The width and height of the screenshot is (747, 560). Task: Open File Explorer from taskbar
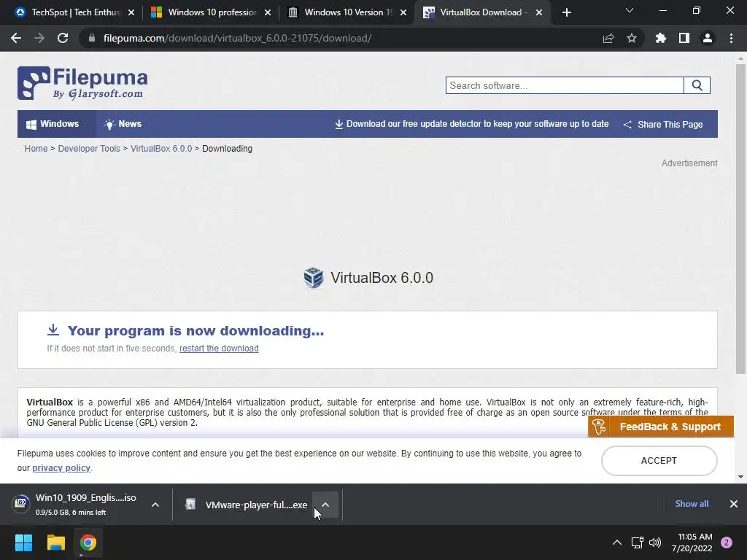point(55,542)
